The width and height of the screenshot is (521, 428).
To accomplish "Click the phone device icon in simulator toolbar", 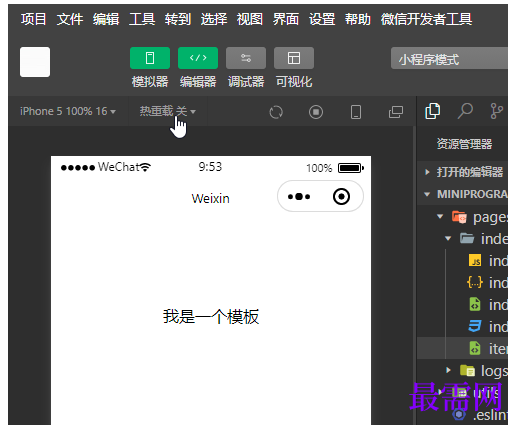I will (x=356, y=112).
